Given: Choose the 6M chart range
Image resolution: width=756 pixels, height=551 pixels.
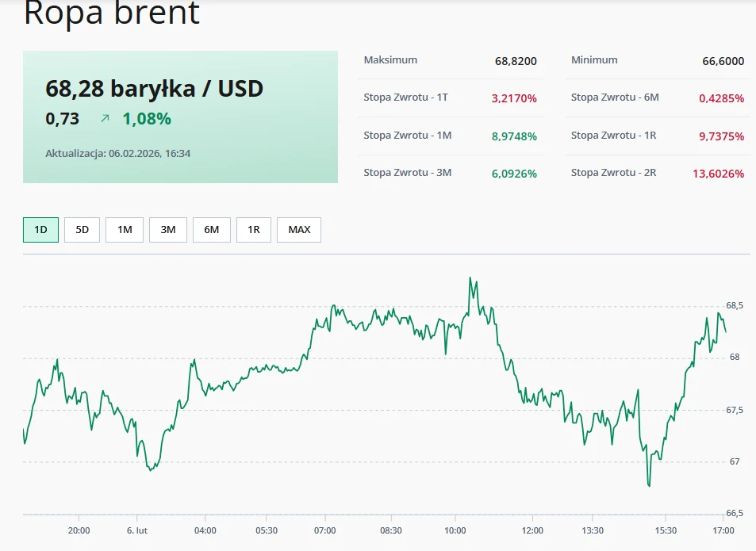Looking at the screenshot, I should pos(211,229).
